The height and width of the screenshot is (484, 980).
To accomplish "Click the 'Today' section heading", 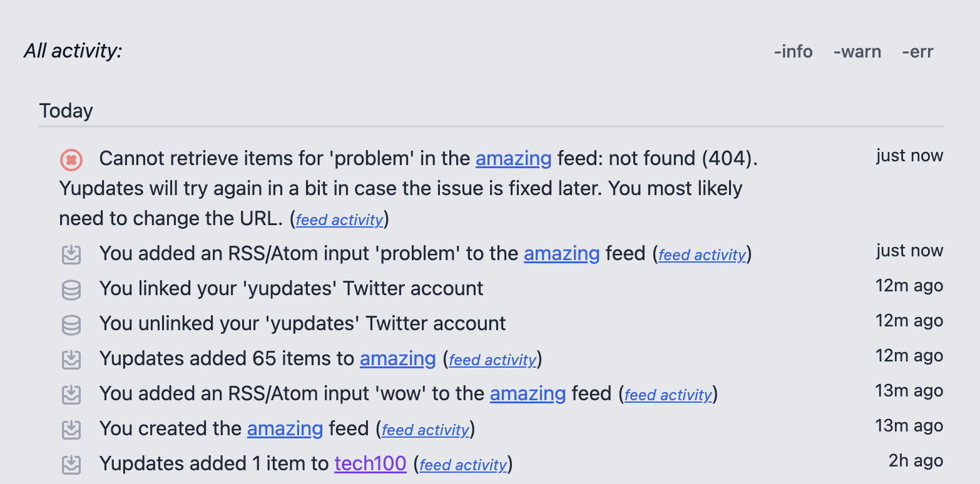I will click(66, 111).
